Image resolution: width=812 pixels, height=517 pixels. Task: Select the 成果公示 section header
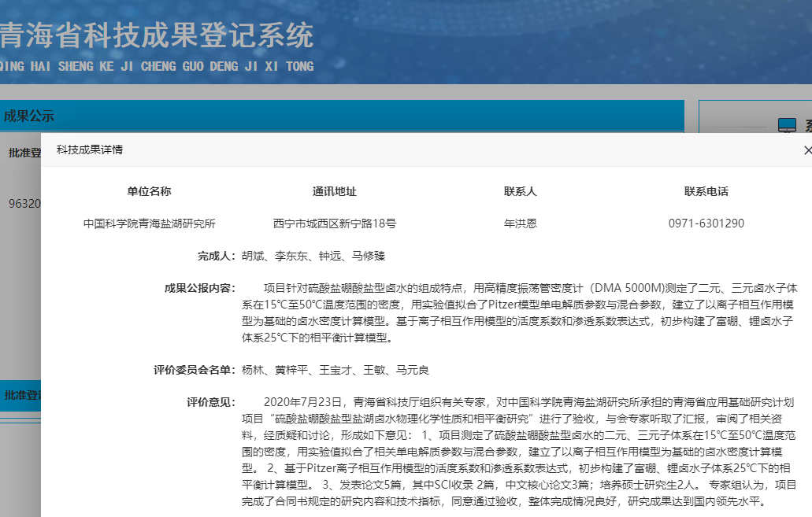pyautogui.click(x=29, y=116)
